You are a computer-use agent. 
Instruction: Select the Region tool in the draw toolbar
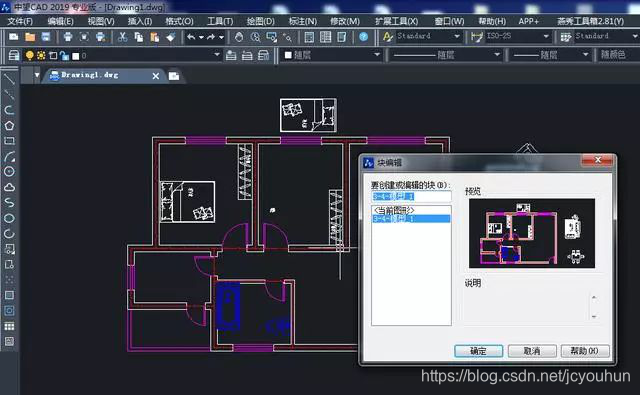tap(9, 311)
